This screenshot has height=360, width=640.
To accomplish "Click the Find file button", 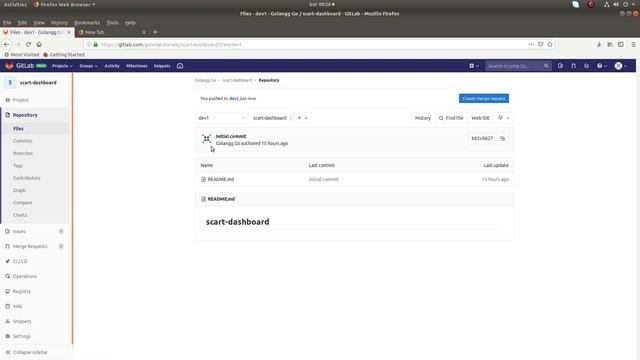I will click(451, 118).
